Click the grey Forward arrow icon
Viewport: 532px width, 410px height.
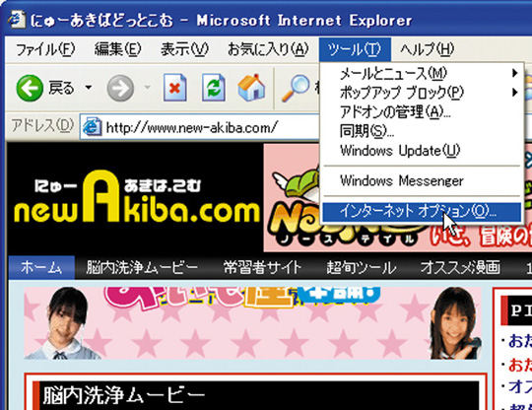[x=120, y=89]
